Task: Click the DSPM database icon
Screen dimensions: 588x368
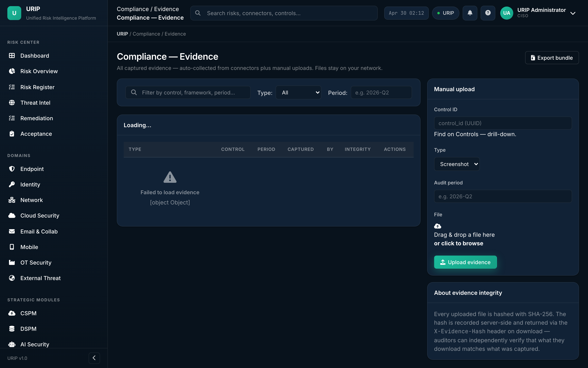Action: tap(12, 329)
